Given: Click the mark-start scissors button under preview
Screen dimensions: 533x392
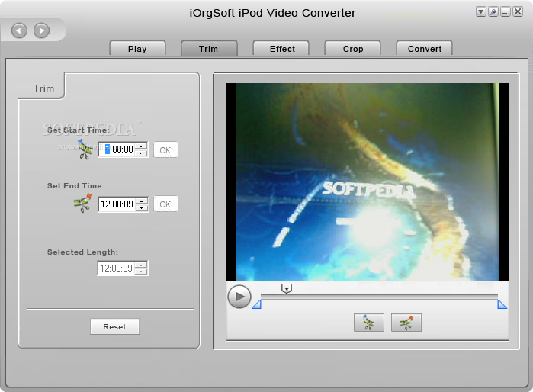Looking at the screenshot, I should coord(369,323).
